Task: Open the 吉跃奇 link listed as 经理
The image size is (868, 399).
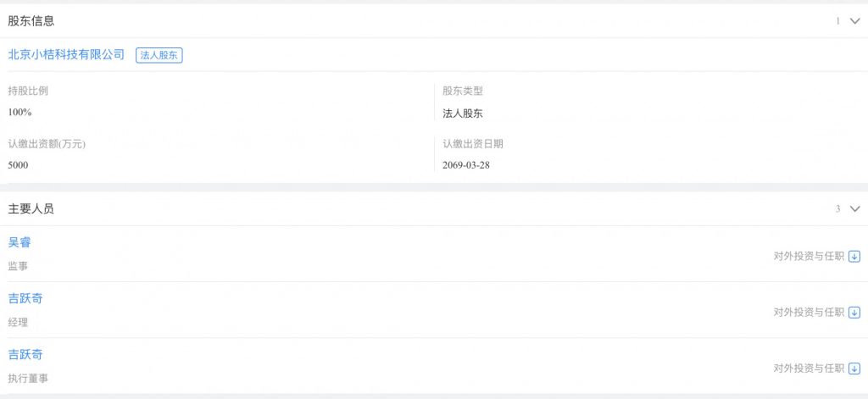Action: 25,299
